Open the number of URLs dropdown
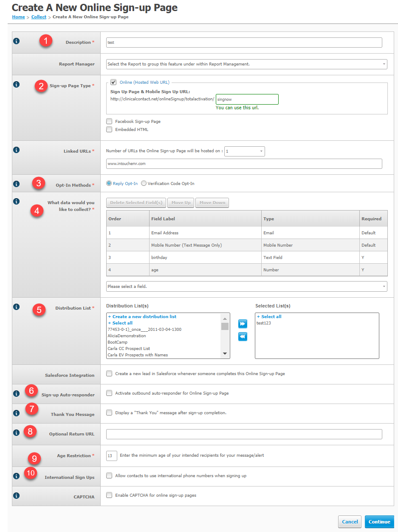Viewport: 398px width, 532px height. [x=245, y=151]
